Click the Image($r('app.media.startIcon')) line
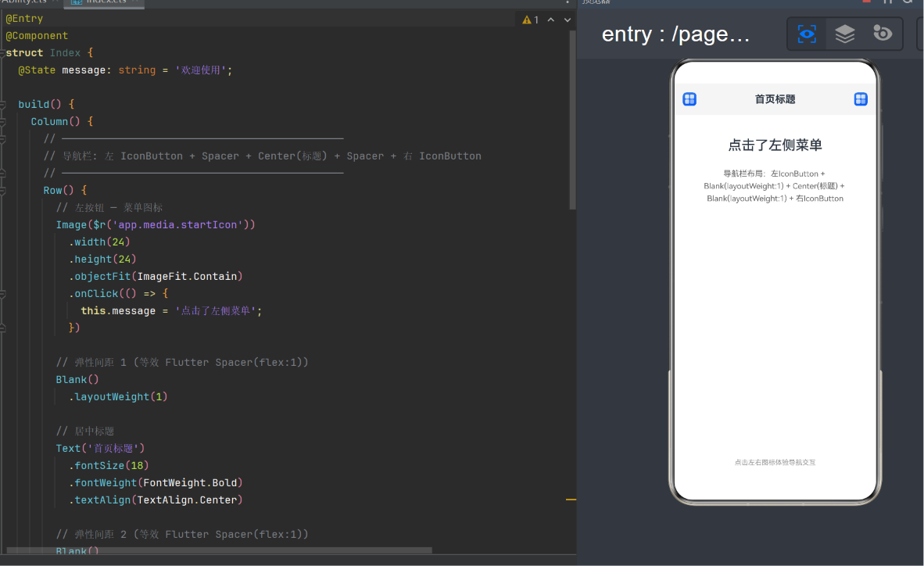 [x=156, y=224]
